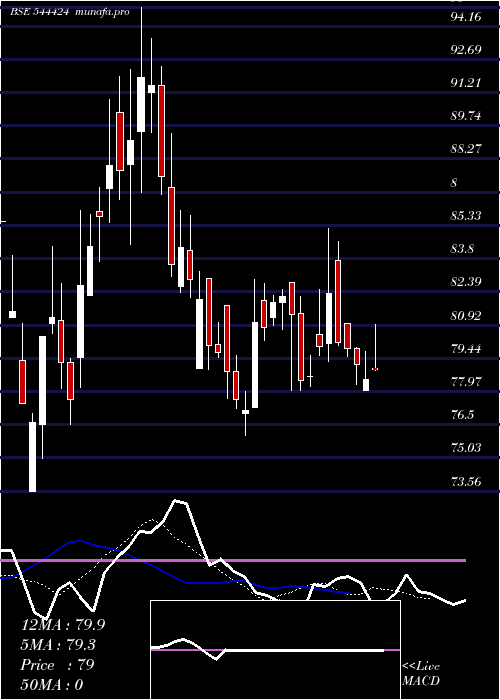Click the <<Live MACD label

[x=421, y=674]
